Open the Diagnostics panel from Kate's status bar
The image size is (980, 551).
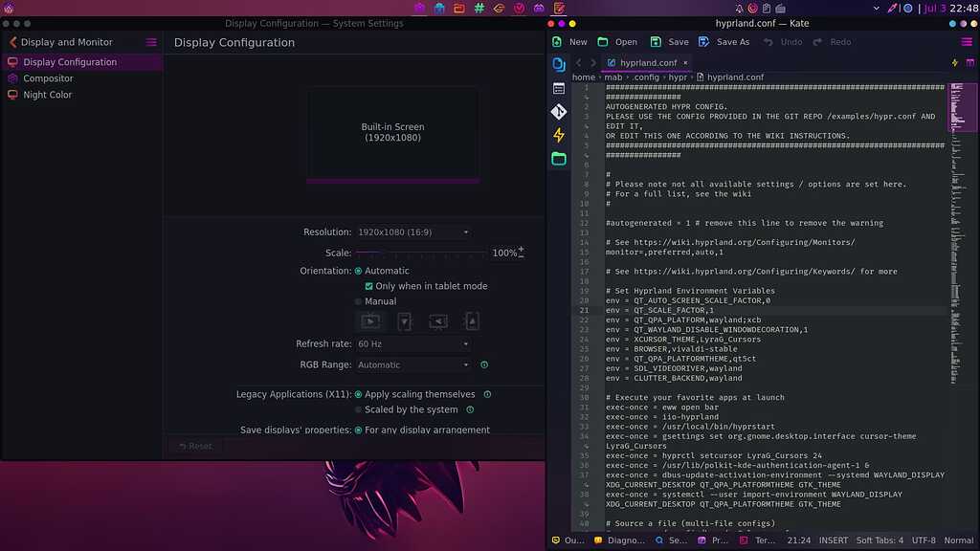click(x=618, y=540)
